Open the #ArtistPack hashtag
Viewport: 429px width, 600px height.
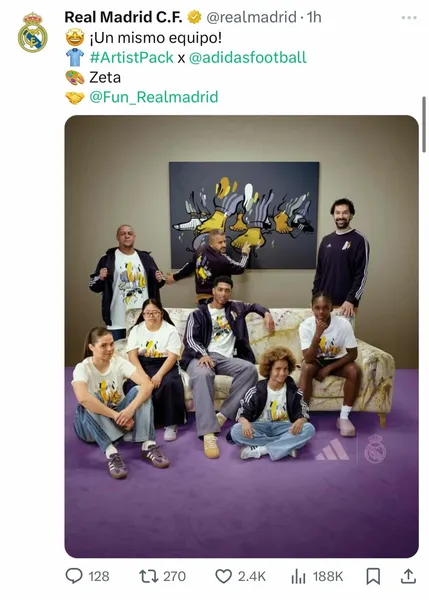point(132,57)
